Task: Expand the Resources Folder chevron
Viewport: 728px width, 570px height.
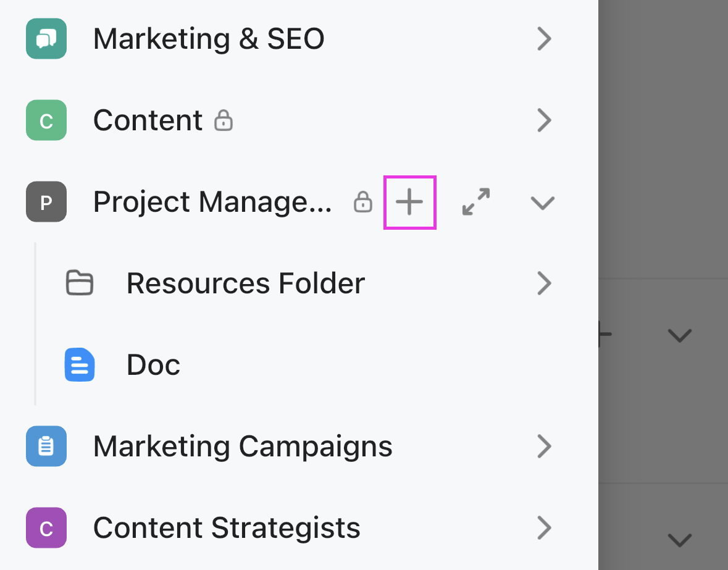Action: pyautogui.click(x=543, y=283)
